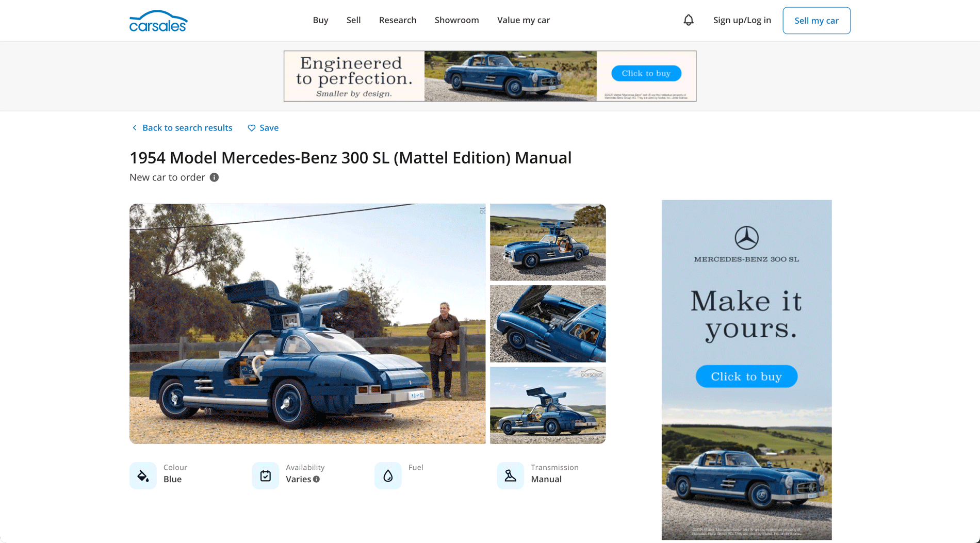Click the carsales logo
Viewport: 980px width, 543px height.
158,20
